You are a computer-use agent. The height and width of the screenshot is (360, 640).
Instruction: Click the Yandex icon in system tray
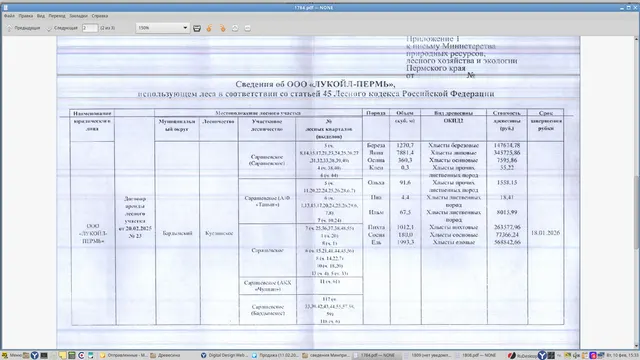[x=542, y=356]
